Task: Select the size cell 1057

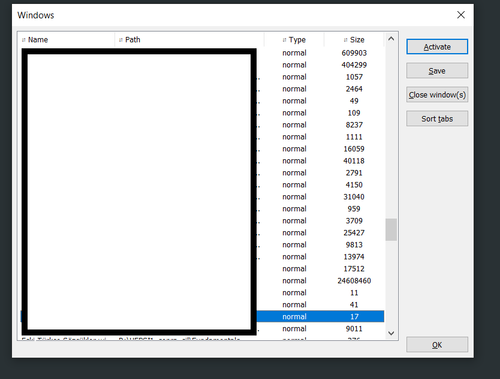Action: click(354, 77)
